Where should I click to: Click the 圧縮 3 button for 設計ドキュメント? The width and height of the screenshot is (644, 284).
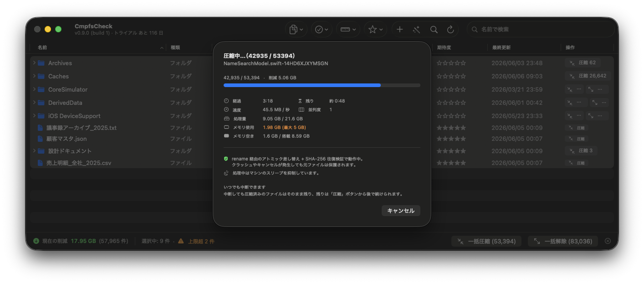(x=581, y=150)
